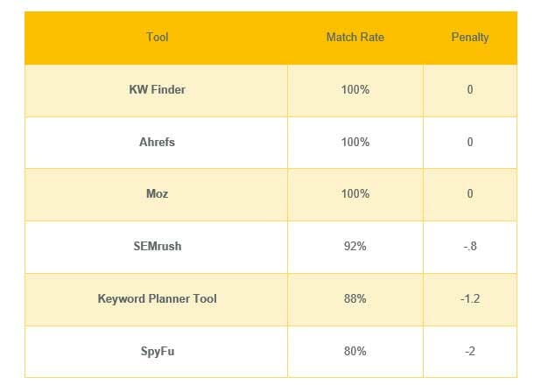Click the -1.2 penalty value
The image size is (534, 392).
[x=470, y=298]
